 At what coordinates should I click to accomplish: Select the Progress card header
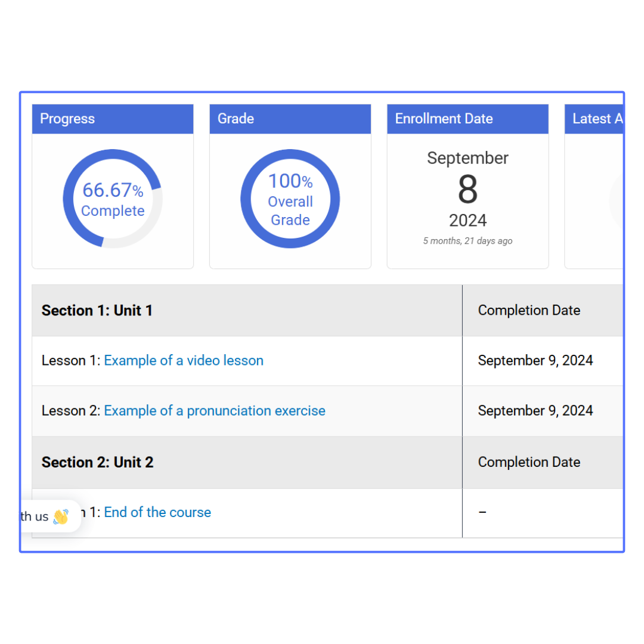click(x=113, y=119)
